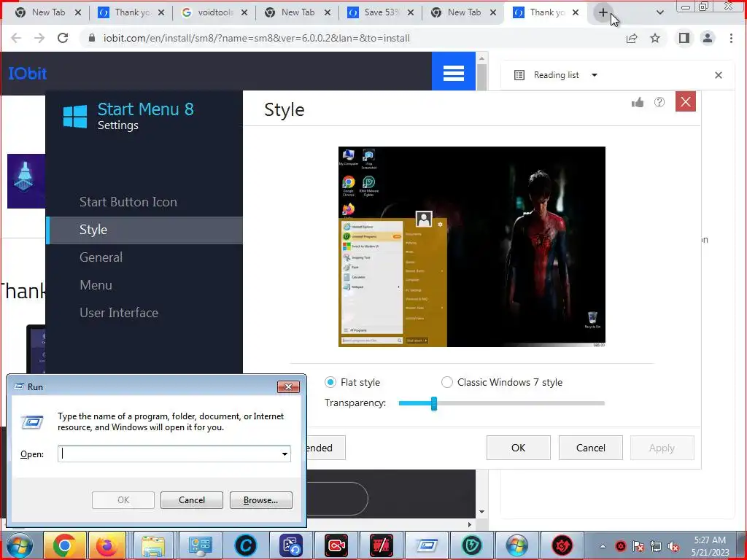
Task: Click the browser back arrow
Action: point(16,38)
